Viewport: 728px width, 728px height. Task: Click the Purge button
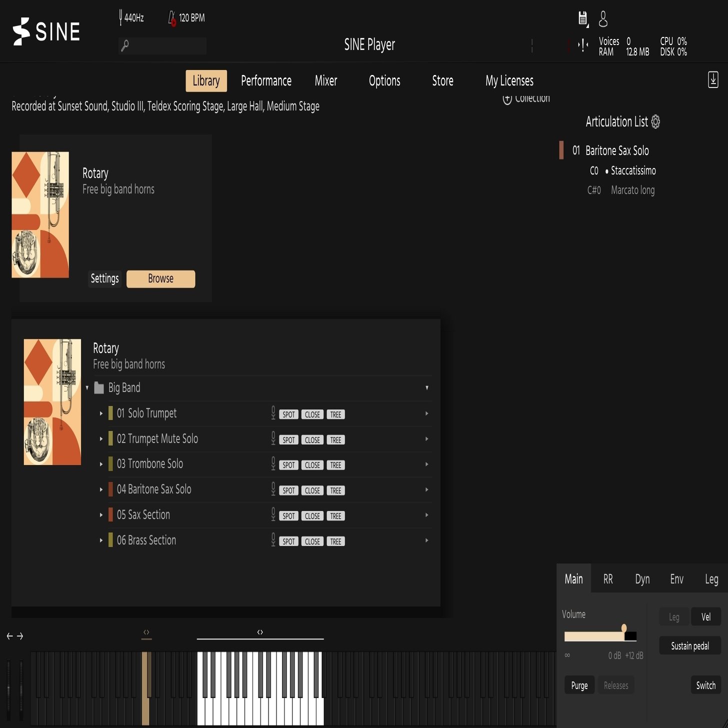pos(579,685)
